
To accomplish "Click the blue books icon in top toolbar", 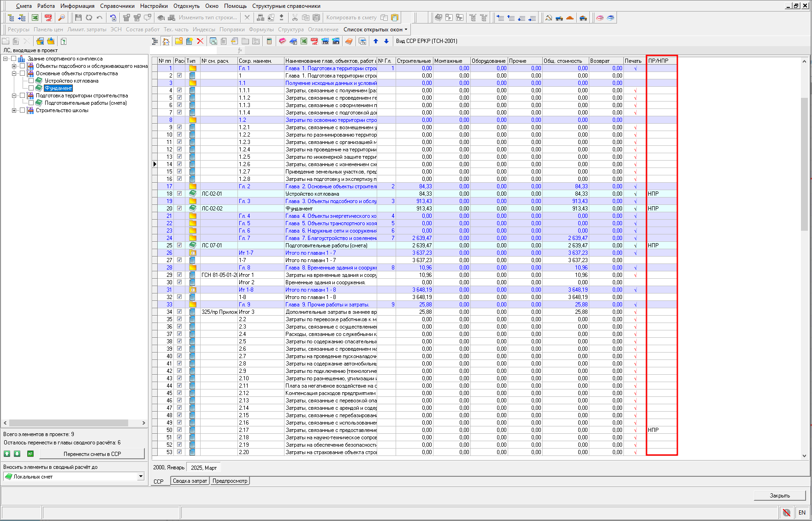I will (x=610, y=18).
